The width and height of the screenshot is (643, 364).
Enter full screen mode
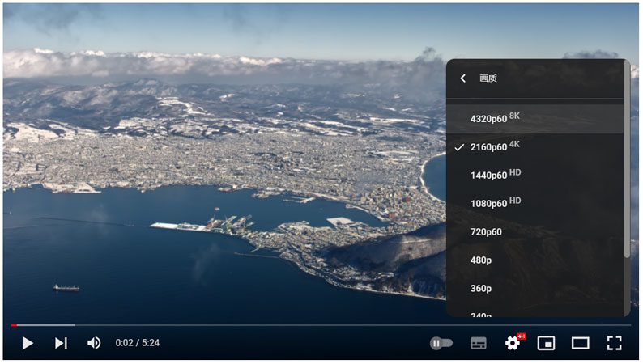615,343
